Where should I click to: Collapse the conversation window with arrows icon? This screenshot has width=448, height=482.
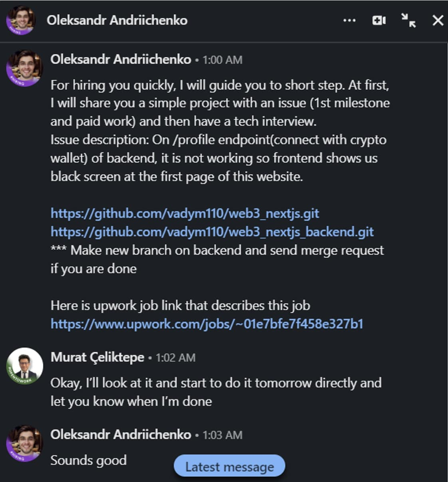[408, 20]
